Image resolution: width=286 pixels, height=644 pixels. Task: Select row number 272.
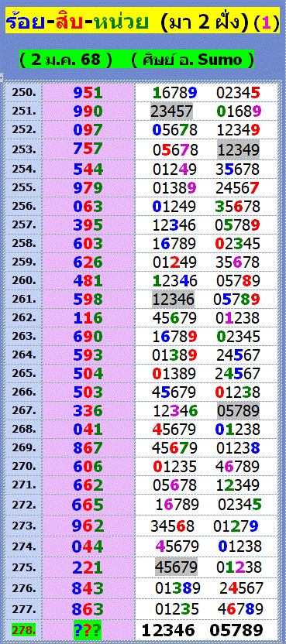24,505
